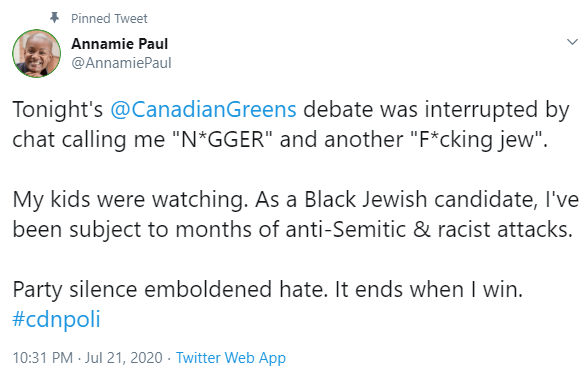Click the sentence Party silence emboldened hate

click(170, 289)
